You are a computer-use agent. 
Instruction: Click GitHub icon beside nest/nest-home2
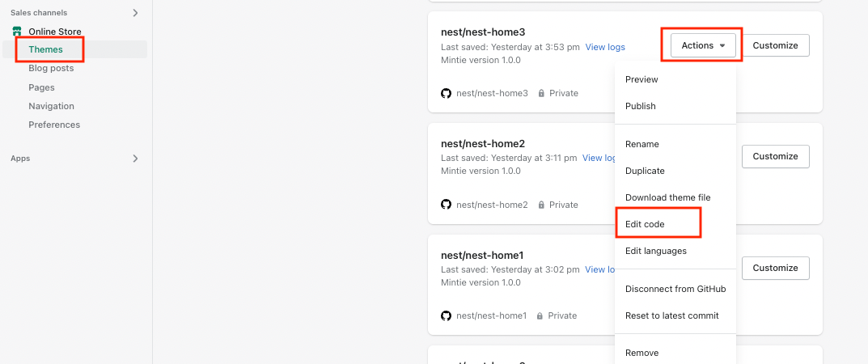(x=446, y=205)
